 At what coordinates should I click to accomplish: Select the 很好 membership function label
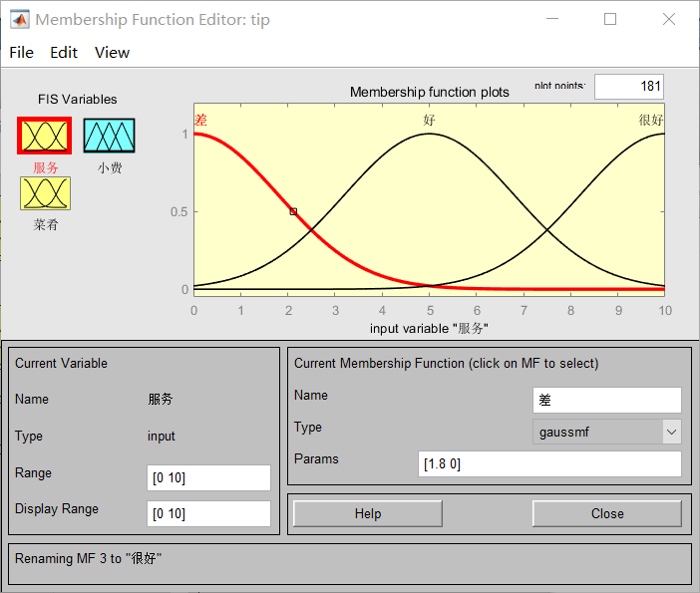tap(651, 120)
